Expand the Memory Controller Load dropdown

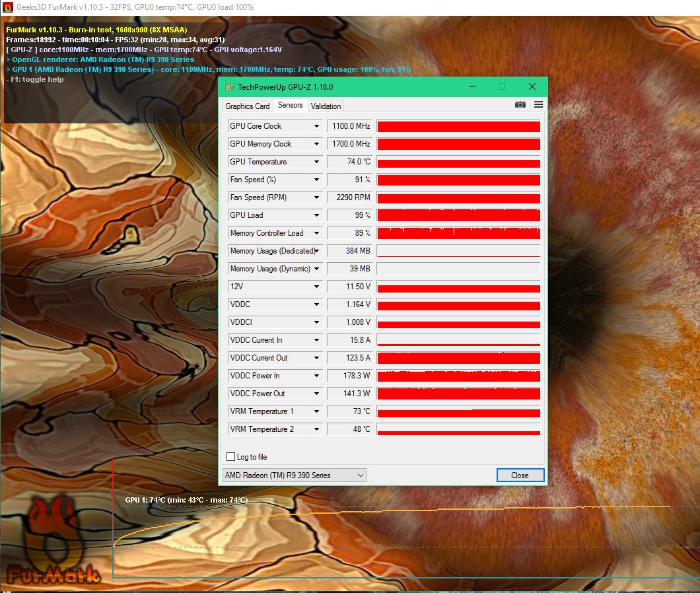tap(316, 233)
